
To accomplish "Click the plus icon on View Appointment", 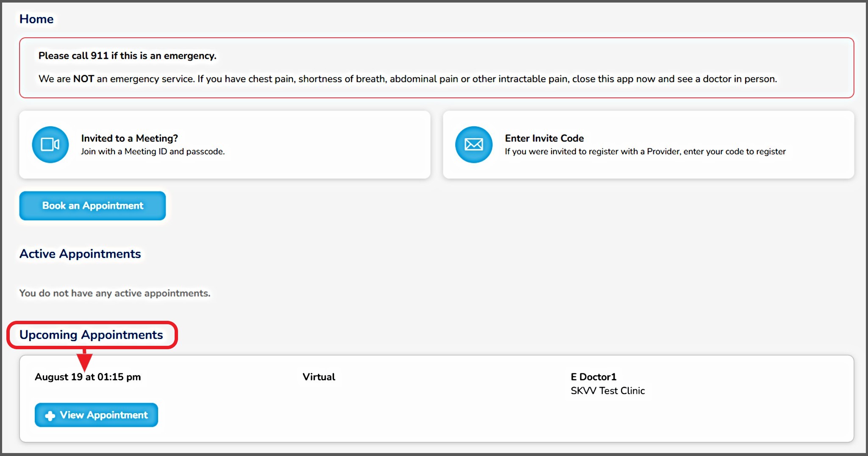I will pos(50,416).
